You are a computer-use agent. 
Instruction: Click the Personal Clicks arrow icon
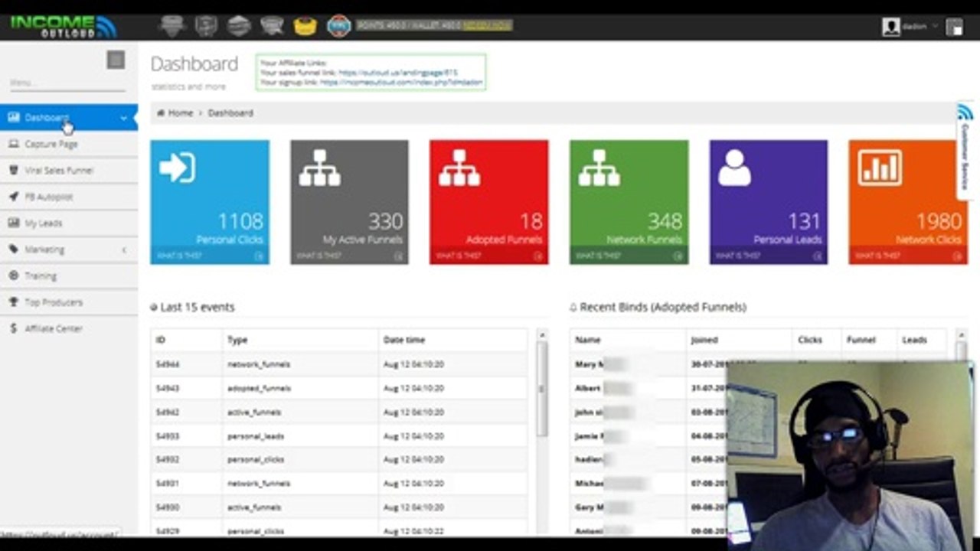point(178,168)
